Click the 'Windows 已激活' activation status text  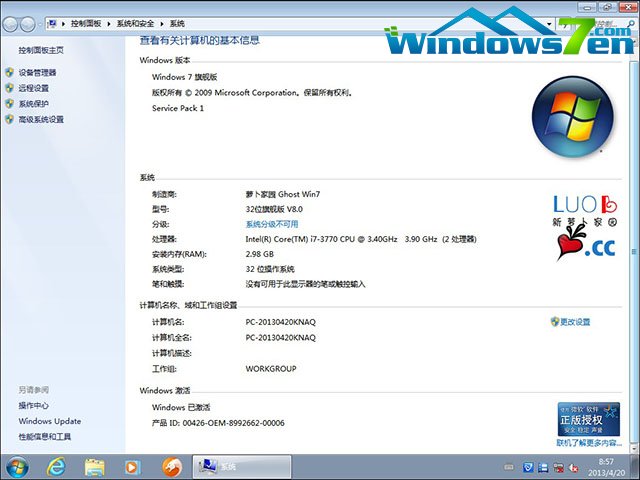(181, 407)
